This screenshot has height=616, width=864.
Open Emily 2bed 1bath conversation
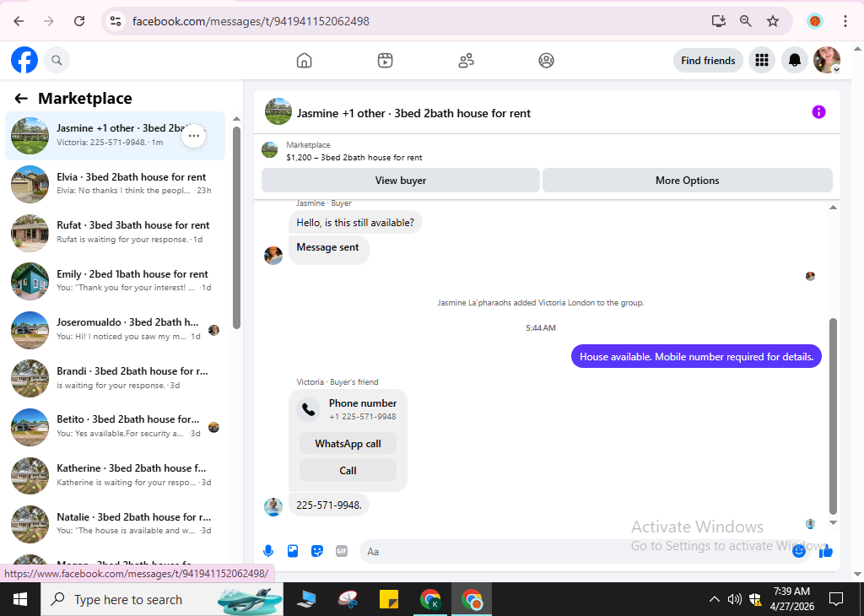point(115,281)
